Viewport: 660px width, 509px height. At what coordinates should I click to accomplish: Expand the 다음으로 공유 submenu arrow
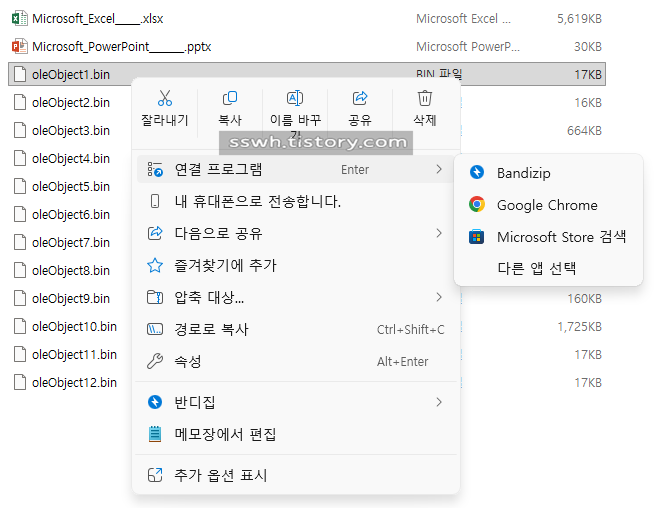coord(439,233)
